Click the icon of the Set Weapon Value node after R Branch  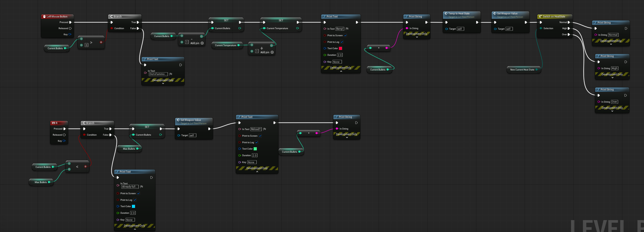pos(178,120)
